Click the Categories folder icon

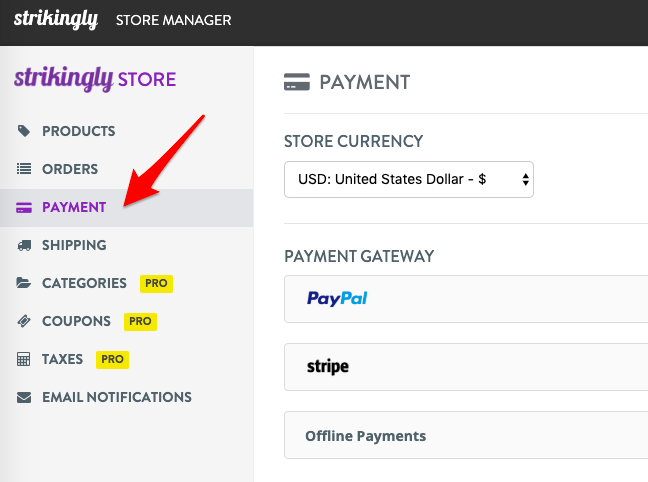click(24, 283)
